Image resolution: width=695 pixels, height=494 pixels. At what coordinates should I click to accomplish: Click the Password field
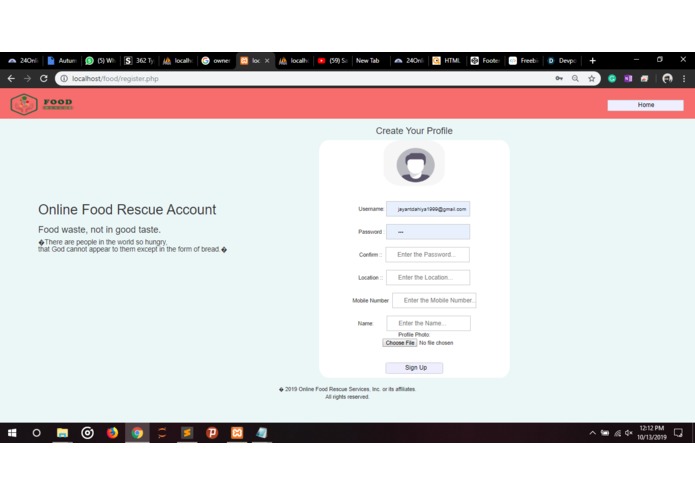click(x=428, y=232)
